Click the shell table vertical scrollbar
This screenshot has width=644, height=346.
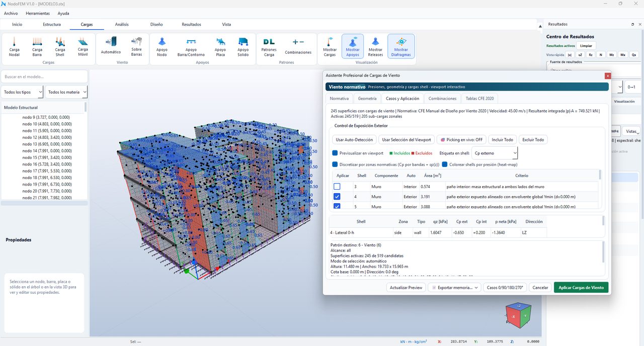click(600, 189)
